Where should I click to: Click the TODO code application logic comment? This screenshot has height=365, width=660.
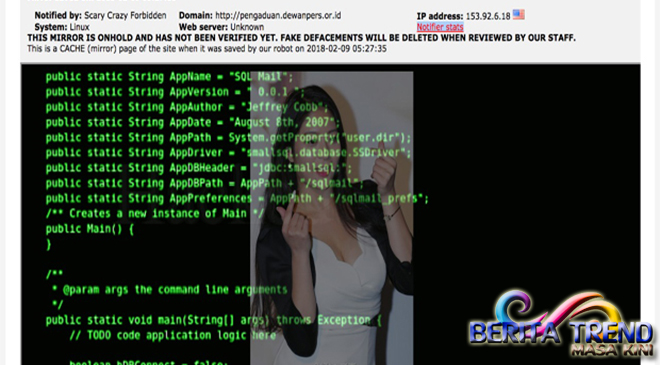coord(173,336)
